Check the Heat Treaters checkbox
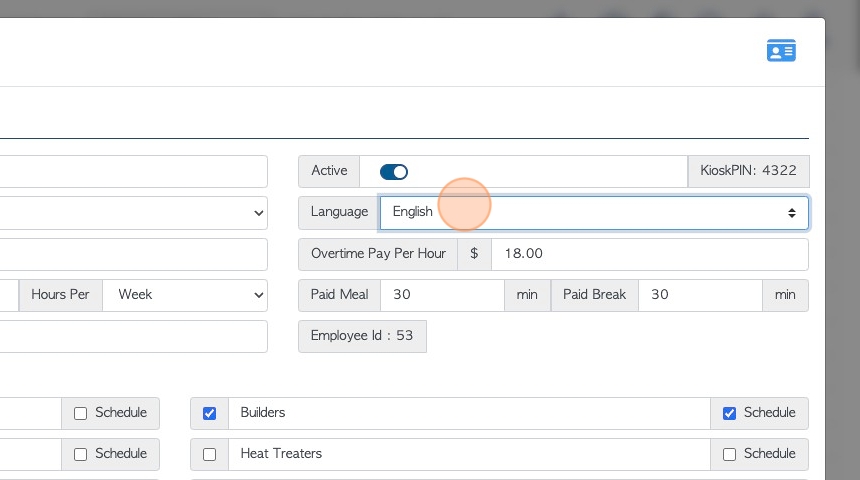The height and width of the screenshot is (480, 860). (210, 454)
